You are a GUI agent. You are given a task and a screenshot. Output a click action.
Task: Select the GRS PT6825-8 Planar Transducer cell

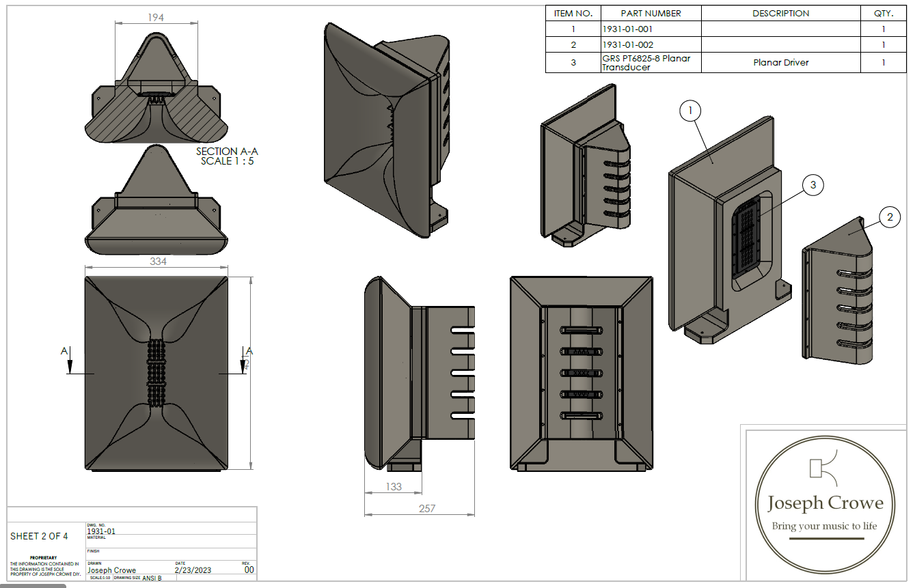(x=646, y=62)
